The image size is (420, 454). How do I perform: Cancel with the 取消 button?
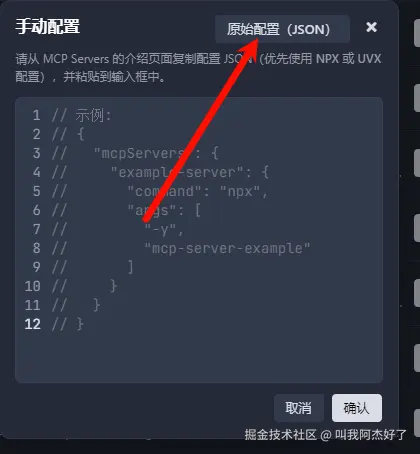click(299, 408)
